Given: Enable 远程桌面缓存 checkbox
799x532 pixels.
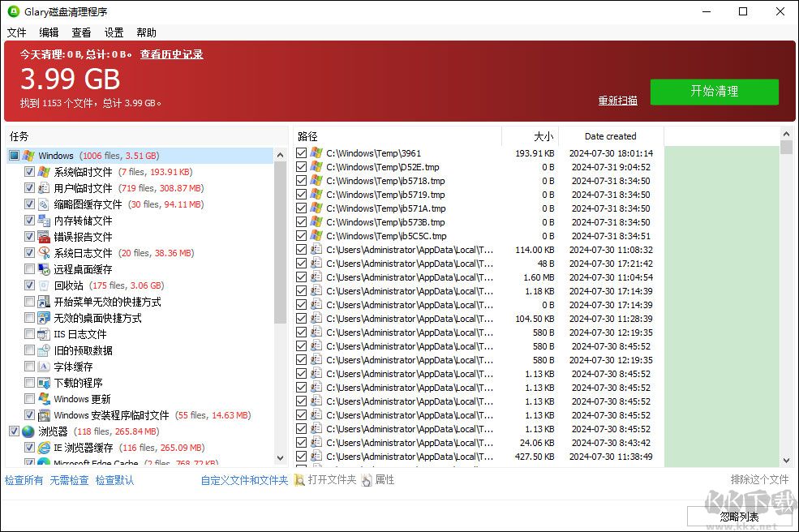Looking at the screenshot, I should click(x=29, y=269).
